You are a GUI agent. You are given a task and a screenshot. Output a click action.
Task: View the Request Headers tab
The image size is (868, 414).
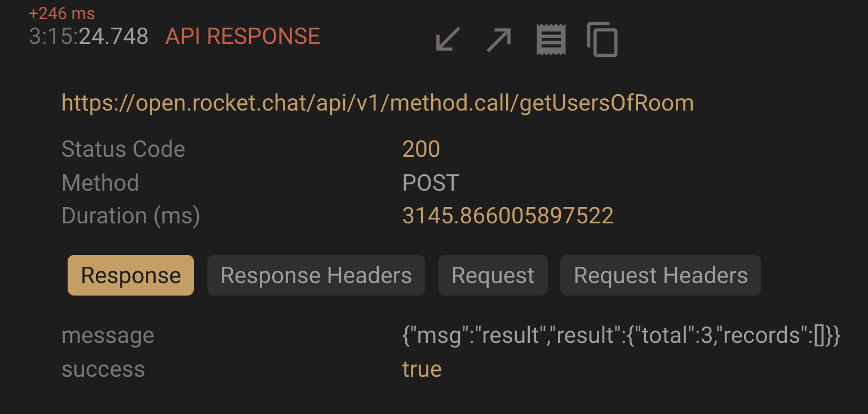click(660, 275)
